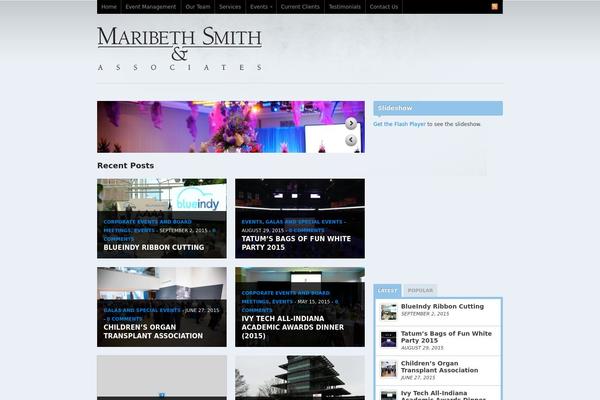Switch to the Latest tab

click(x=387, y=291)
